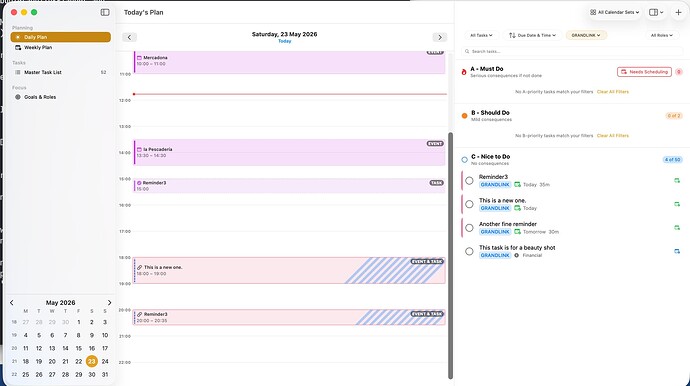Screen dimensions: 690x386
Task: Focus the Search tasks field
Action: click(572, 51)
